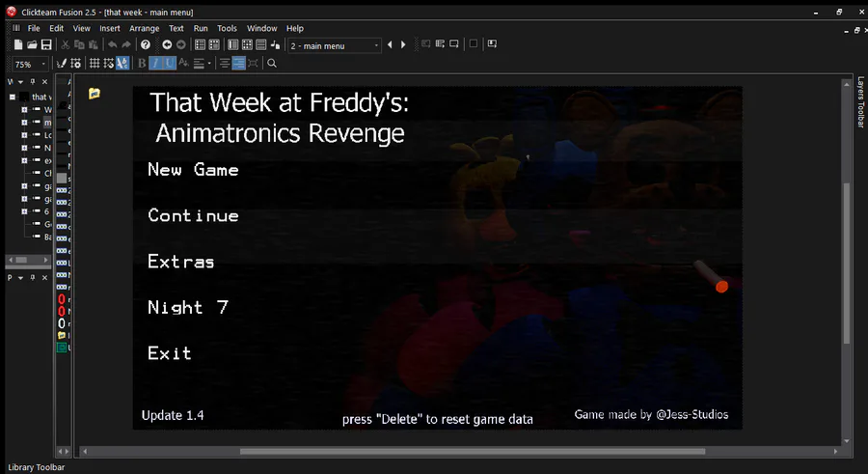Open the Tools menu
Viewport: 868px width, 474px height.
pos(227,28)
